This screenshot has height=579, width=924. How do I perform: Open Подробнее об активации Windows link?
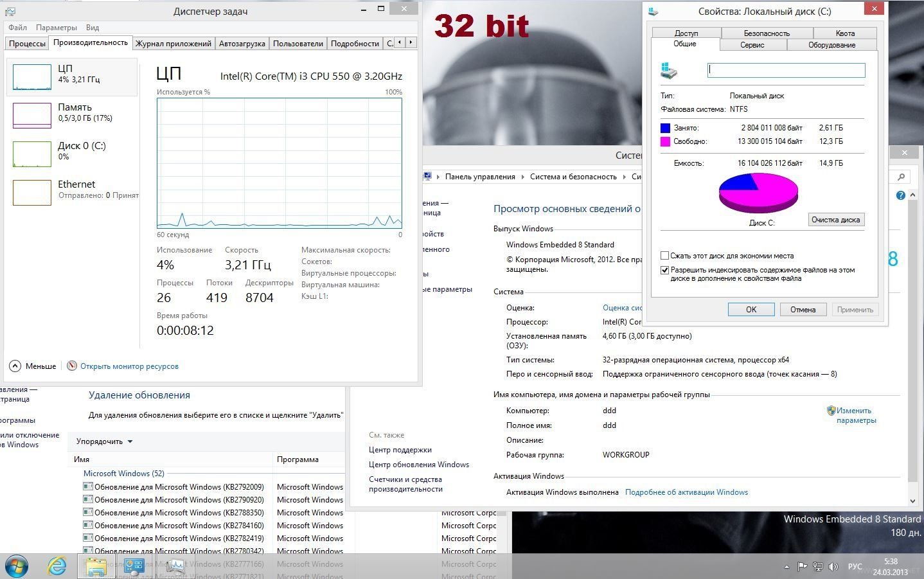coord(686,492)
